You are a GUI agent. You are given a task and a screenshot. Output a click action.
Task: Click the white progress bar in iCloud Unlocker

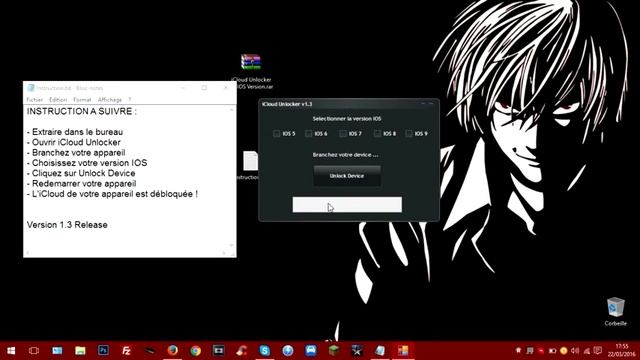click(x=347, y=204)
